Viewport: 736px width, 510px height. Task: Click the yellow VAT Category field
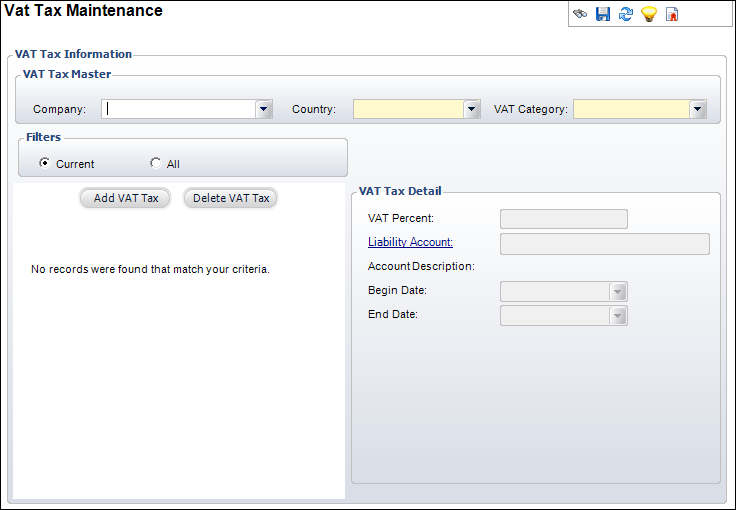coord(631,109)
